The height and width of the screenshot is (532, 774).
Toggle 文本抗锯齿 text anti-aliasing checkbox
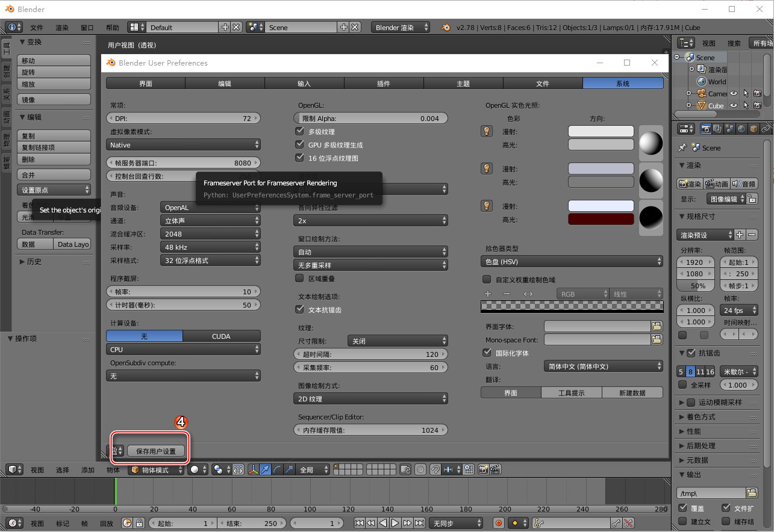(x=299, y=309)
